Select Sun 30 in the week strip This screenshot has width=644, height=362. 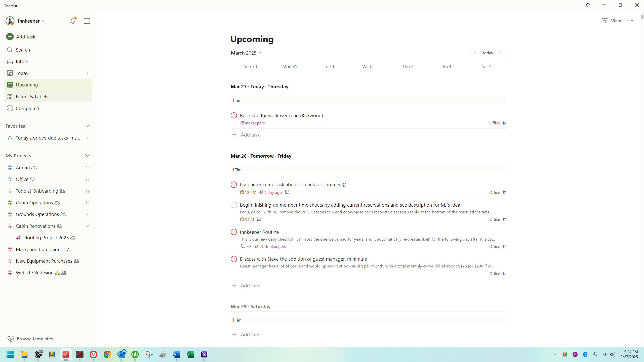[x=250, y=66]
